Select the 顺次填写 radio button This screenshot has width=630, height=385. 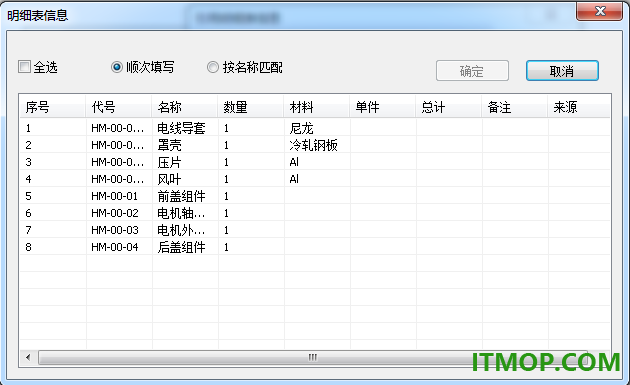[x=117, y=67]
